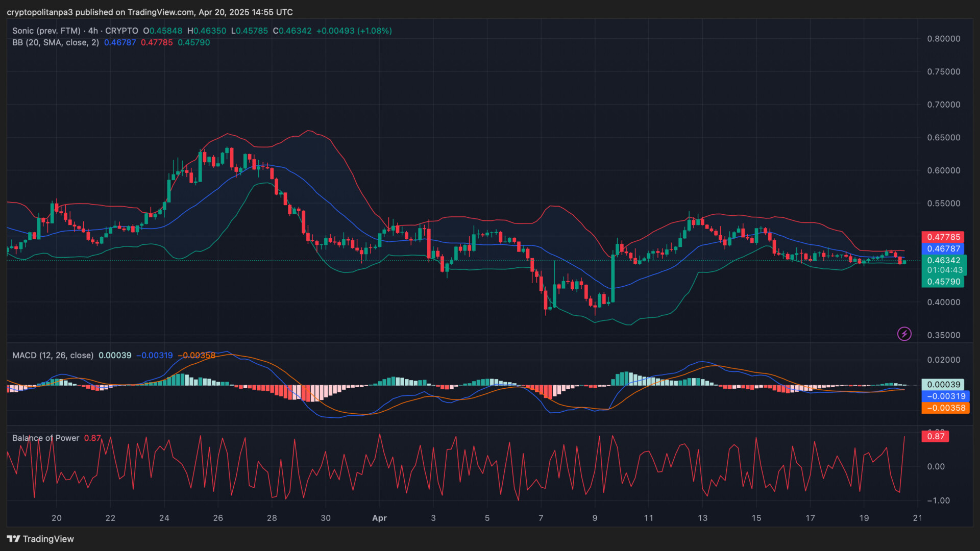Click the green current price label 0.46342
The width and height of the screenshot is (980, 551).
pyautogui.click(x=943, y=260)
